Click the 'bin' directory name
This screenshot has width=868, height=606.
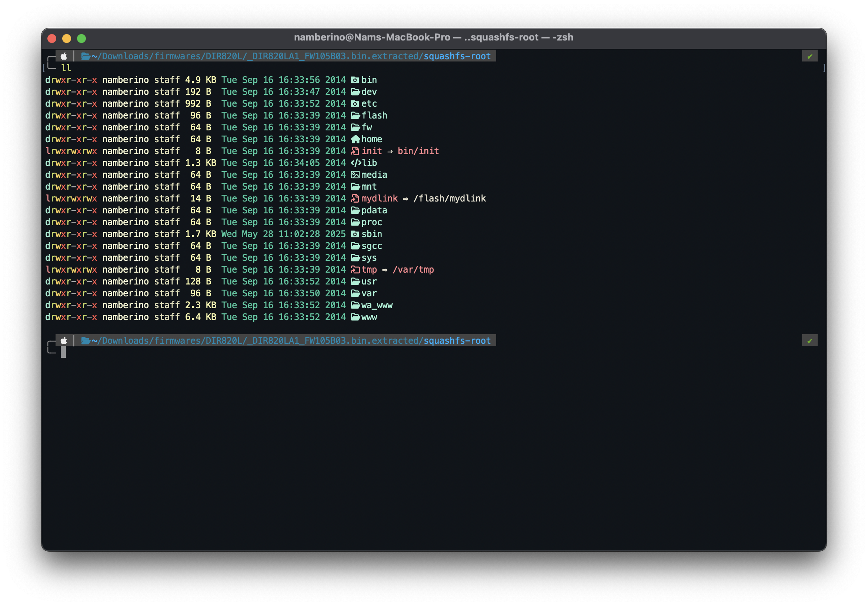(x=369, y=80)
